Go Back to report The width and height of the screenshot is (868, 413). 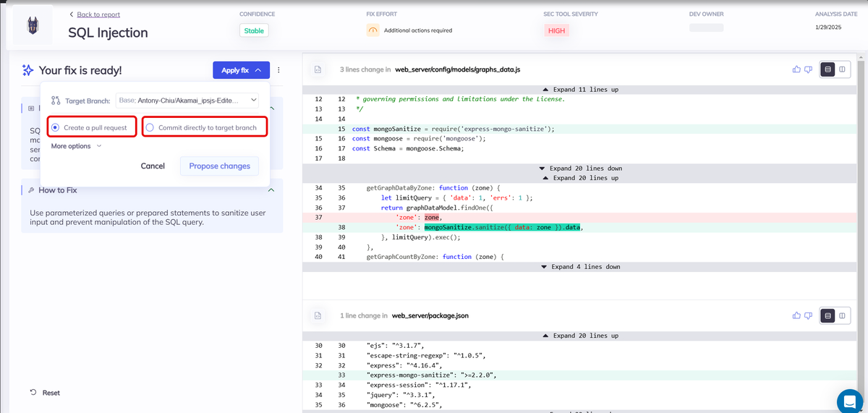pos(98,14)
